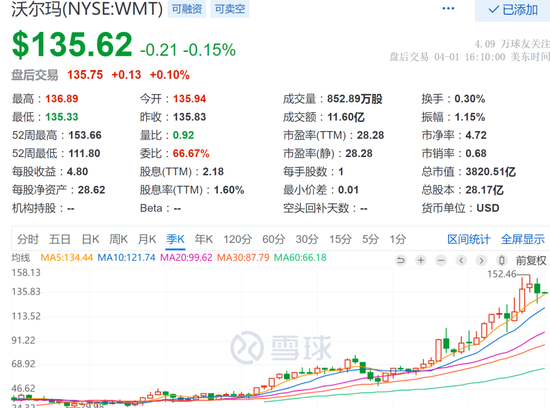550x408 pixels.
Task: Click the candlestick style icon
Action: [502, 260]
